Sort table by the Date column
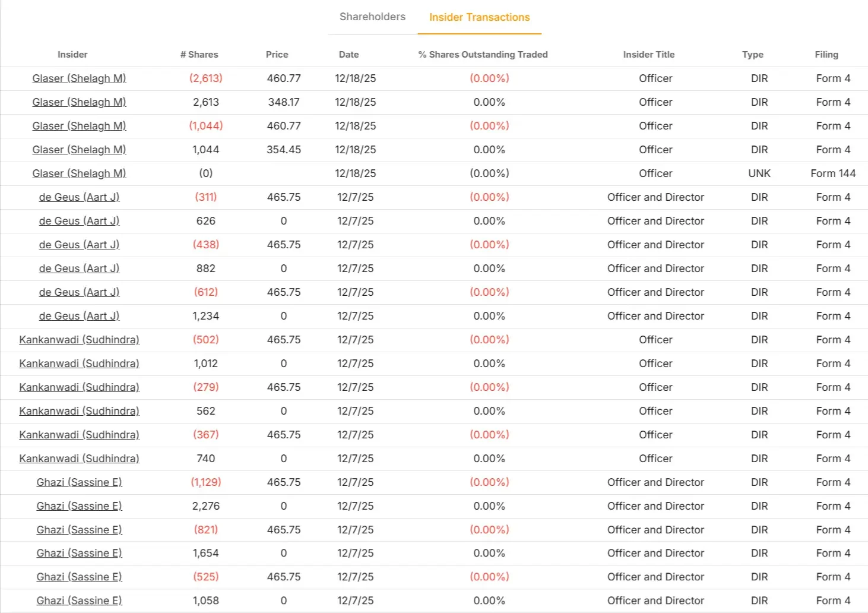Screen dimensions: 868x613 point(349,54)
